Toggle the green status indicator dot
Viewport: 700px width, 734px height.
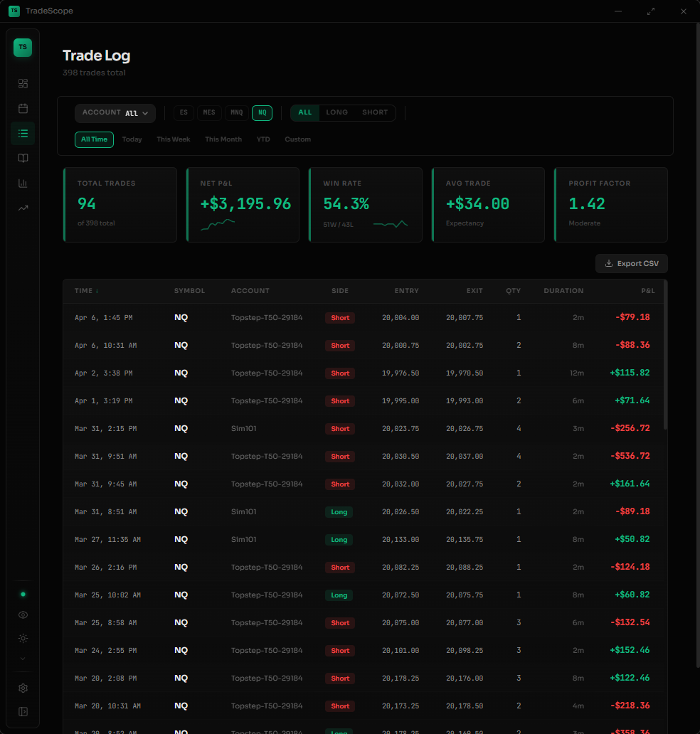click(23, 593)
